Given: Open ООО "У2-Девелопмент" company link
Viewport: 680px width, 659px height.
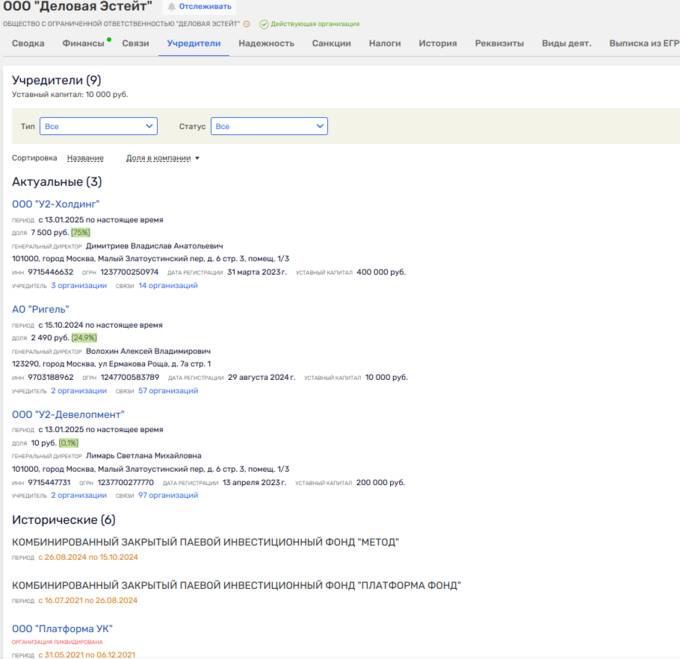Looking at the screenshot, I should tap(68, 414).
